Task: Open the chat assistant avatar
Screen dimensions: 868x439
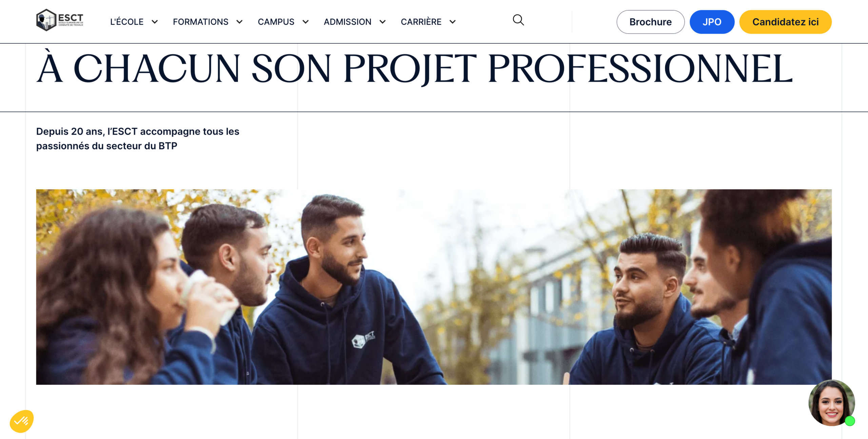Action: point(831,402)
